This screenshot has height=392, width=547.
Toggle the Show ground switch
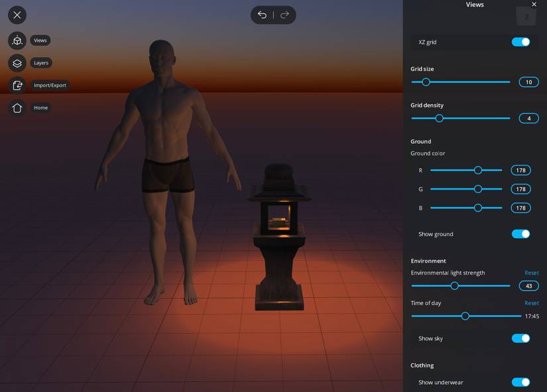pyautogui.click(x=521, y=234)
